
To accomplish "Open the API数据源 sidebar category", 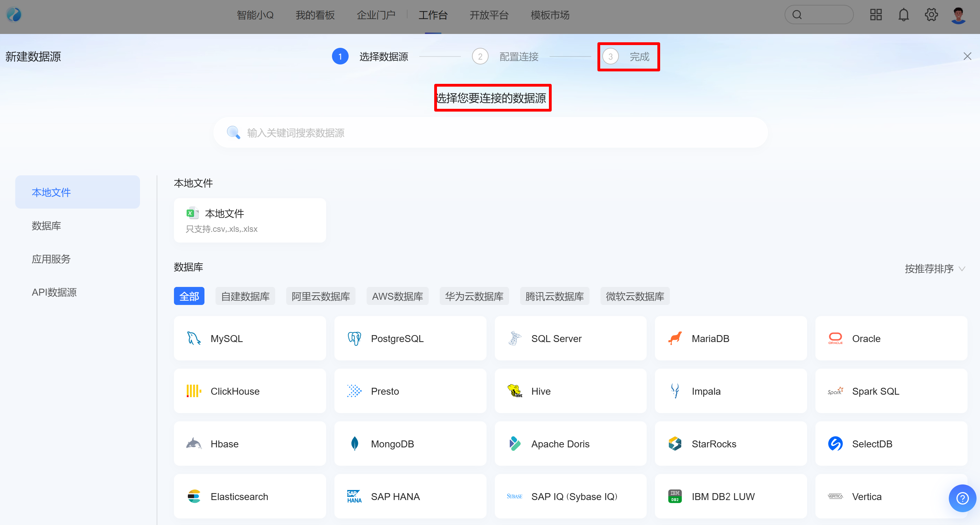I will 54,292.
